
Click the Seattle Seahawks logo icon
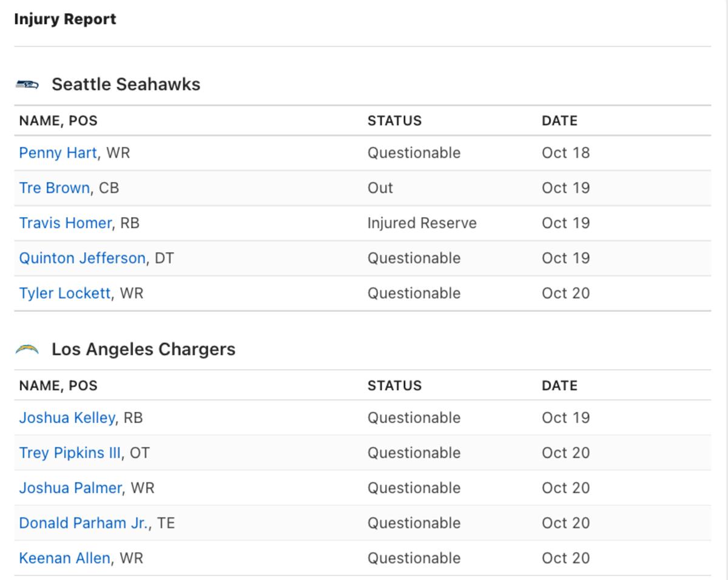click(27, 84)
